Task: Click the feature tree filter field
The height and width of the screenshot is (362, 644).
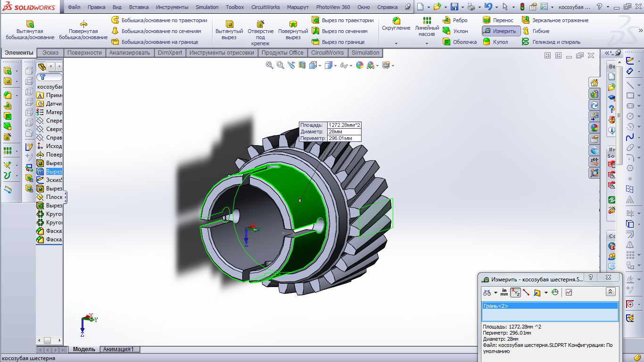Action: [50, 77]
